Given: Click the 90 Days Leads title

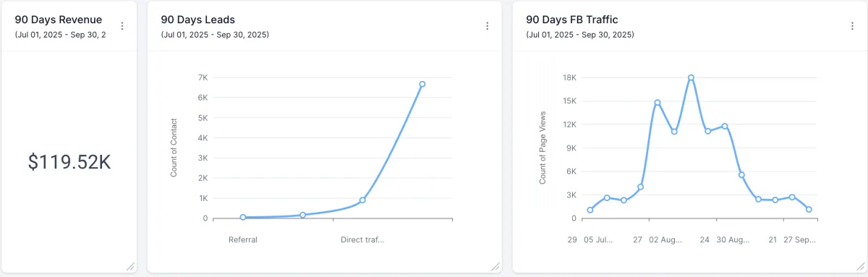Looking at the screenshot, I should 197,20.
